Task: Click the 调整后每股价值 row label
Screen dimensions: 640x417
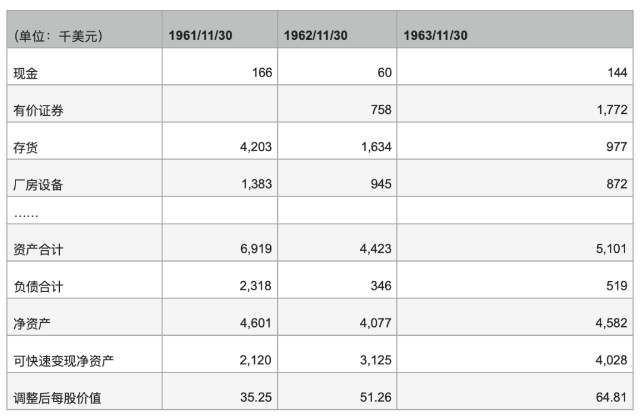Action: [57, 397]
